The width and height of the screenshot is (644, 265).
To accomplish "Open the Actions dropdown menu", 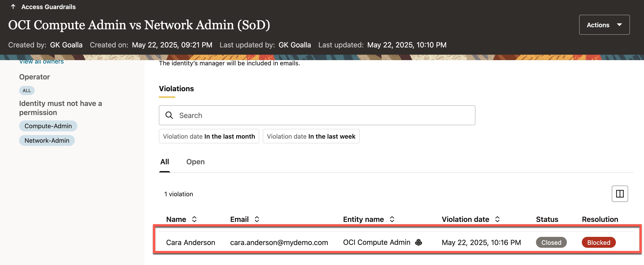I will click(604, 25).
